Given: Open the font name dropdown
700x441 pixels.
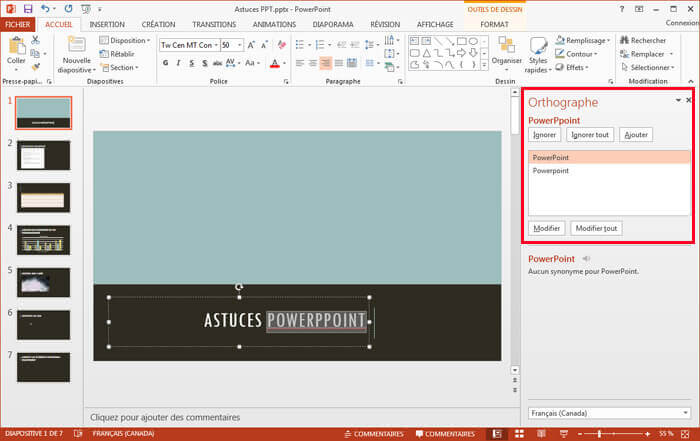Looking at the screenshot, I should pyautogui.click(x=216, y=45).
